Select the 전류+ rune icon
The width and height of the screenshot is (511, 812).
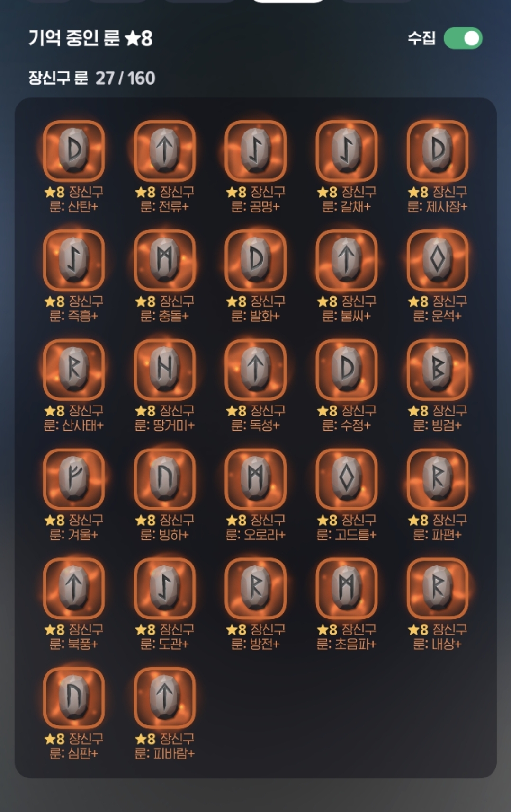click(x=165, y=150)
